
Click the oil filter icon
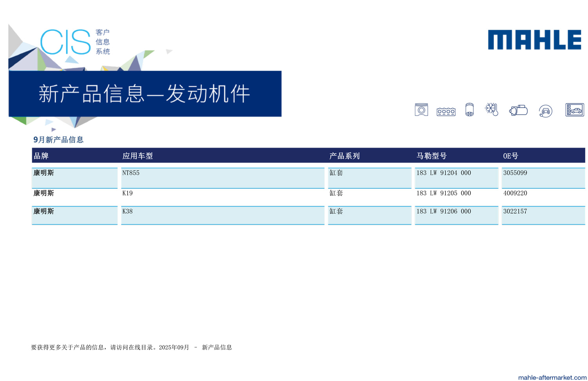(469, 110)
